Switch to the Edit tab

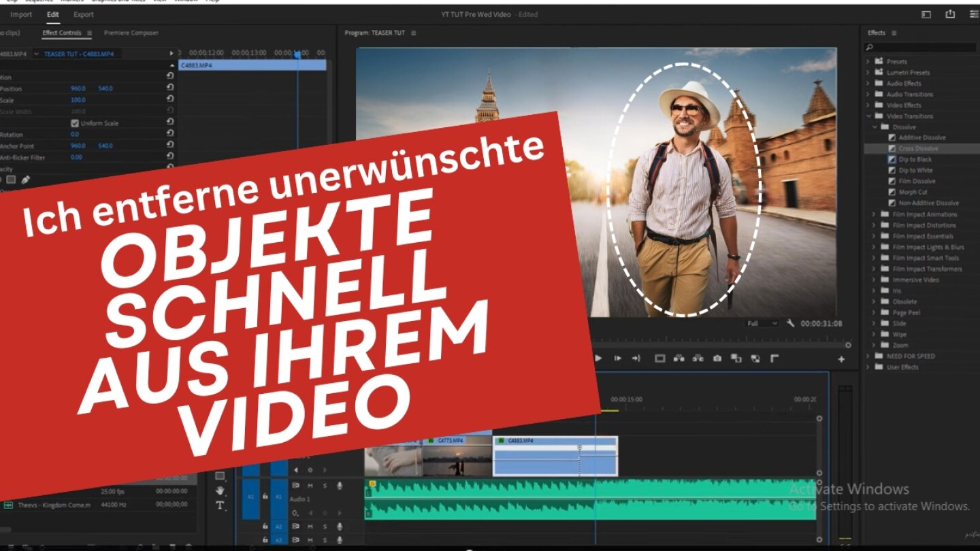point(52,14)
